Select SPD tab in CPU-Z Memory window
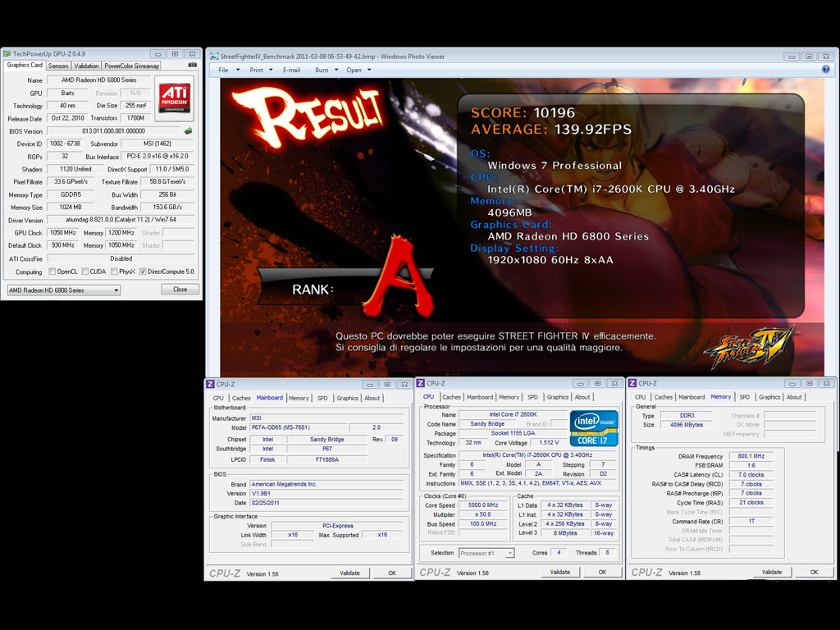The width and height of the screenshot is (840, 630). pos(745,398)
